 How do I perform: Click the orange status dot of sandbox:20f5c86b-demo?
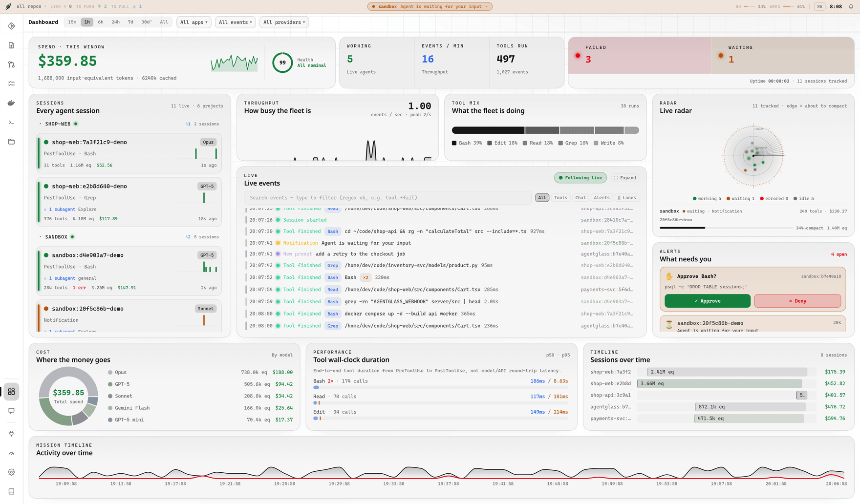click(46, 309)
